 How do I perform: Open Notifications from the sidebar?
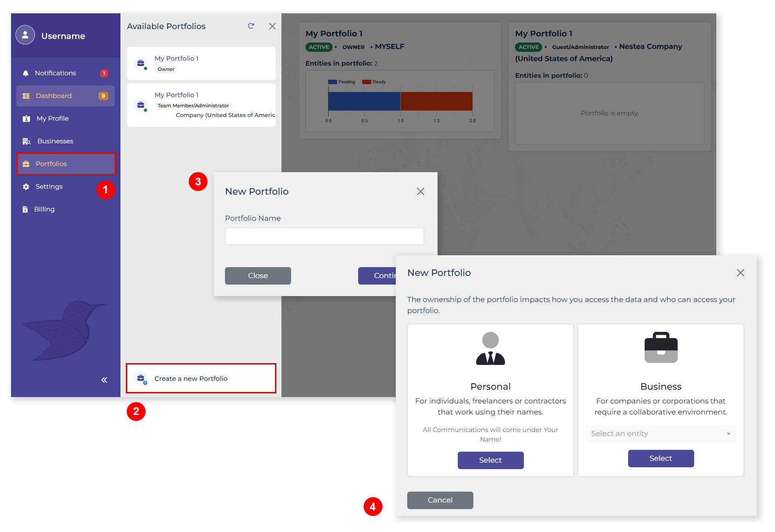(x=65, y=73)
